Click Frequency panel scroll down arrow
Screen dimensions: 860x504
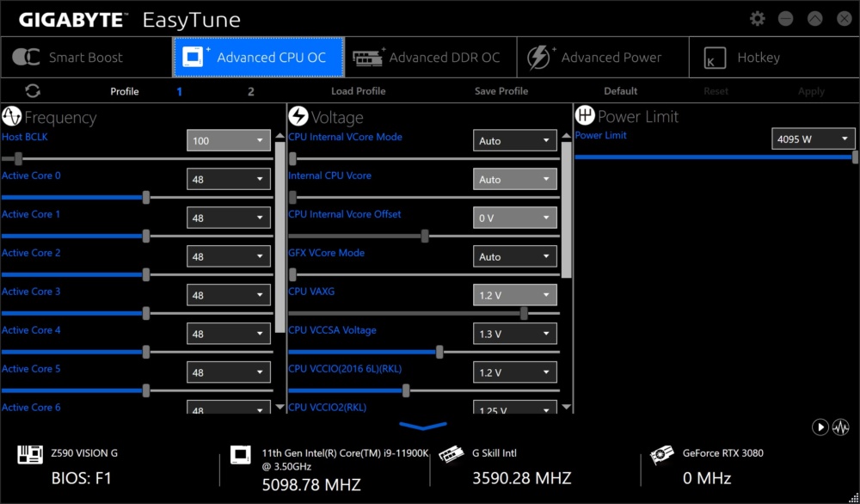click(279, 407)
